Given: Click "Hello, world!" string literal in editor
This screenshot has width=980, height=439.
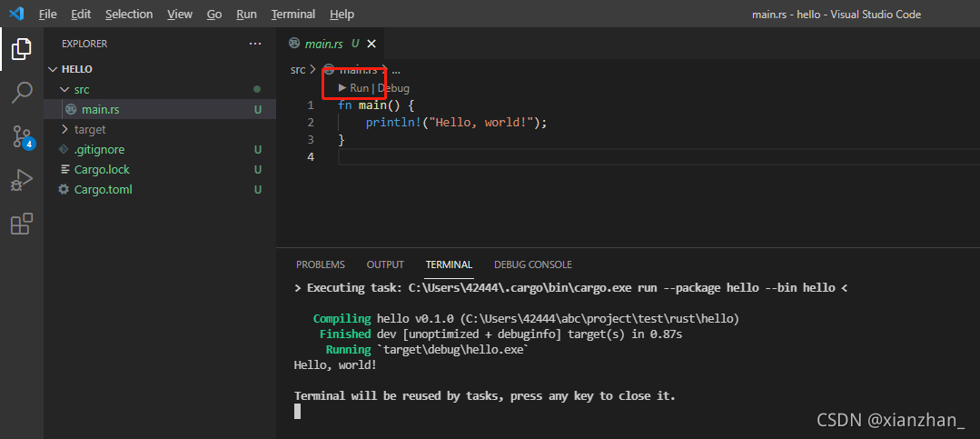Looking at the screenshot, I should (480, 123).
